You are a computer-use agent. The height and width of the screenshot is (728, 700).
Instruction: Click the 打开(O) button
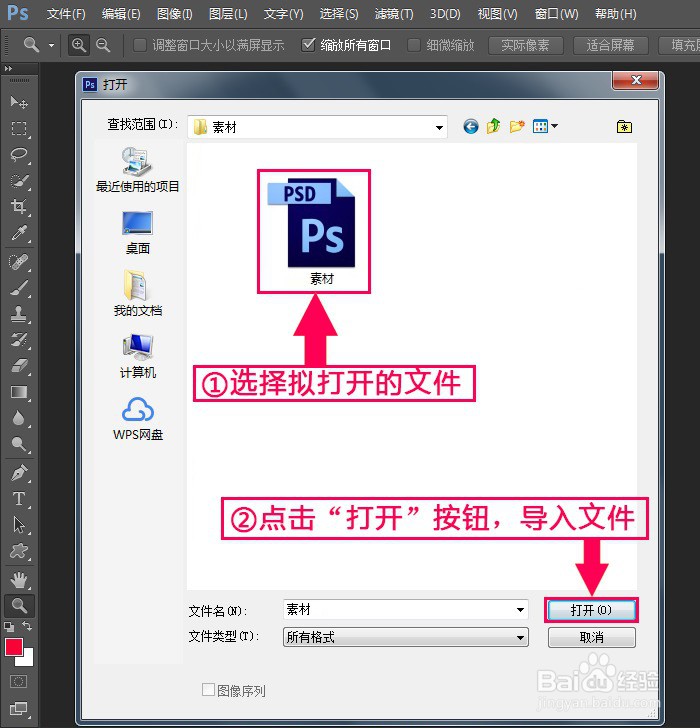[591, 610]
